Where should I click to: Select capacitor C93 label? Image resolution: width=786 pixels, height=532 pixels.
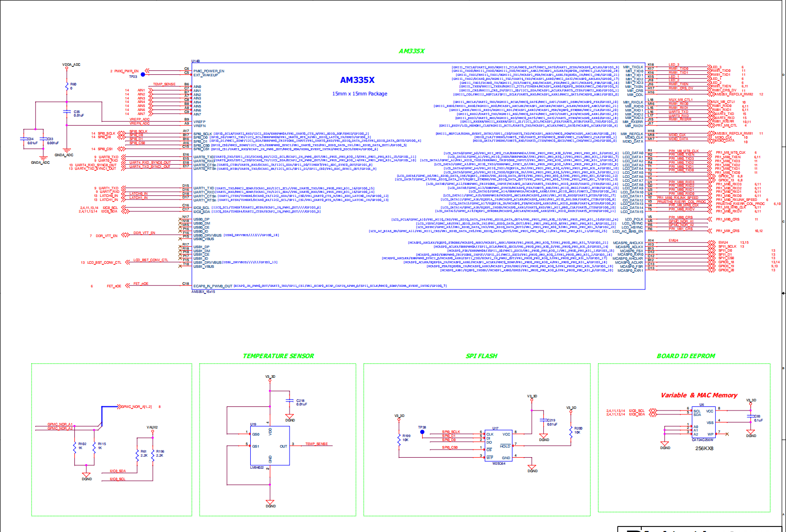pos(756,416)
